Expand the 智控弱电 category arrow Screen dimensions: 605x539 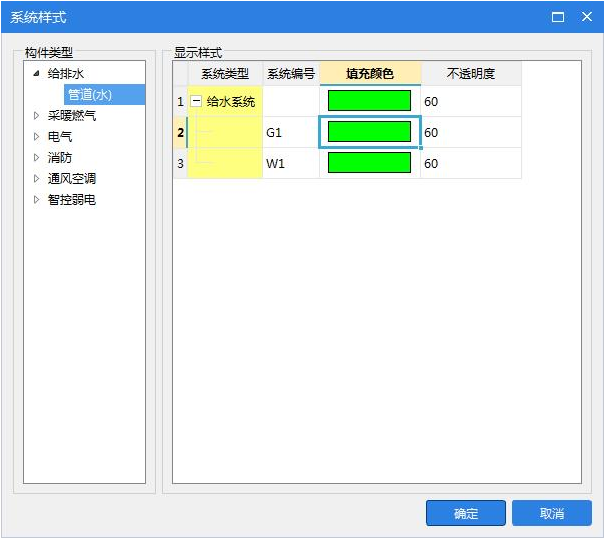click(x=37, y=200)
